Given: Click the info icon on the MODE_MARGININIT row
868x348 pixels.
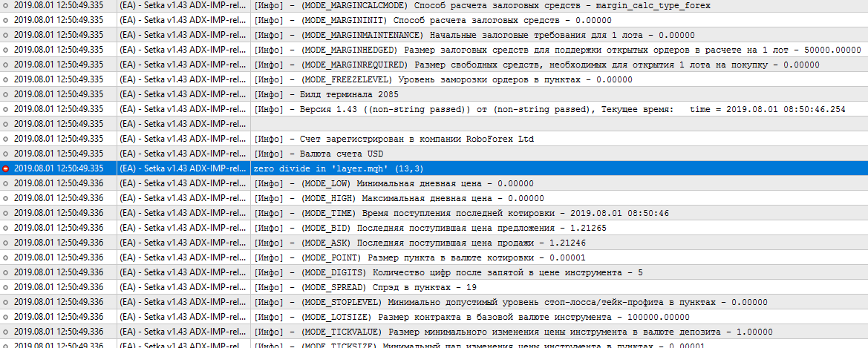Looking at the screenshot, I should click(6, 20).
